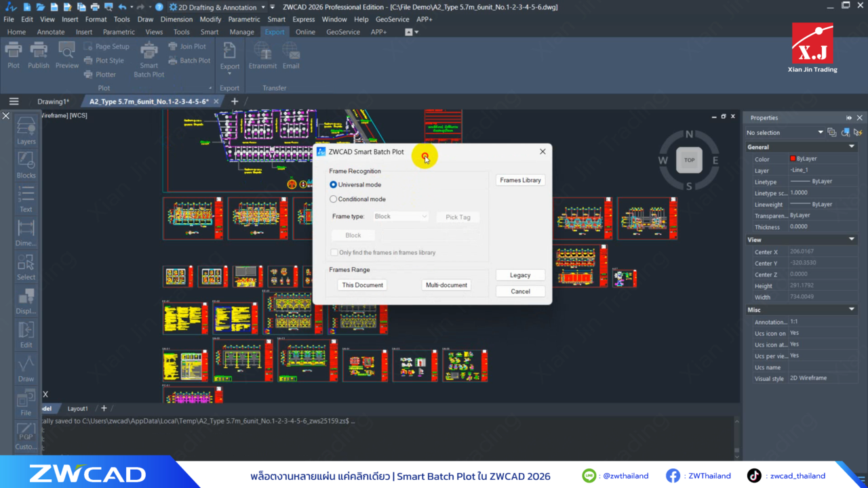Click the select objects icon in Properties panel
The image size is (868, 488).
point(846,132)
